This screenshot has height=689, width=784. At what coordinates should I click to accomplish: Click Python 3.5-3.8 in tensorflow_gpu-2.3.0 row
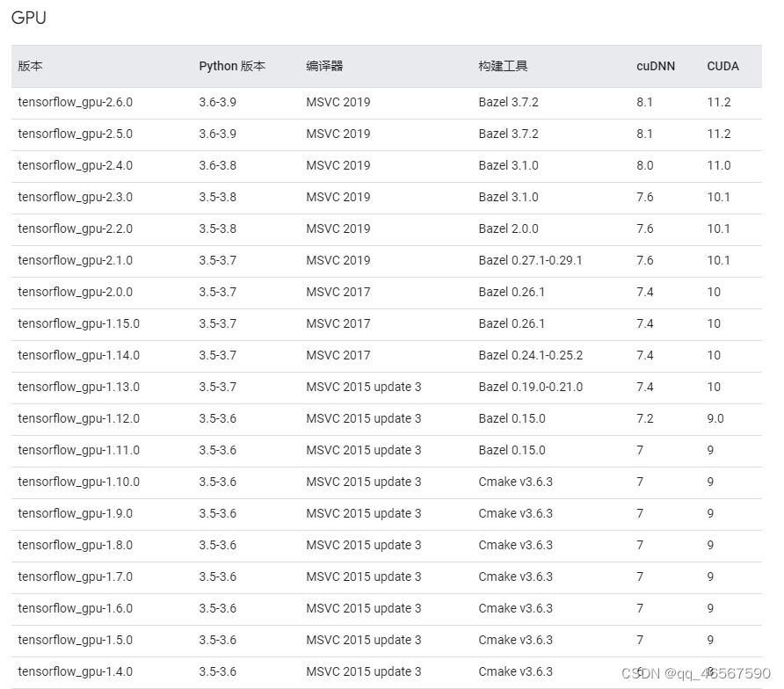tap(217, 197)
